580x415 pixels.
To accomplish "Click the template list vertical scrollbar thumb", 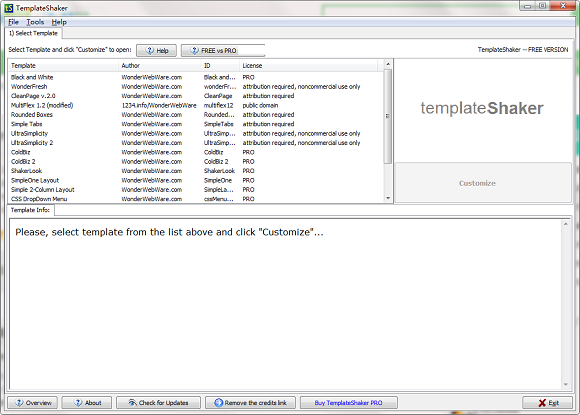I will 388,116.
